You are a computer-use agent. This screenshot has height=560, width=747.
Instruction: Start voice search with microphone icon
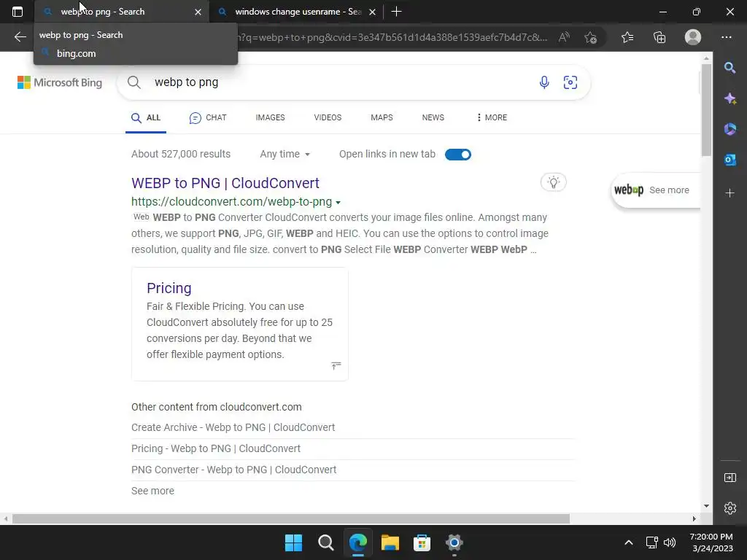[x=544, y=82]
